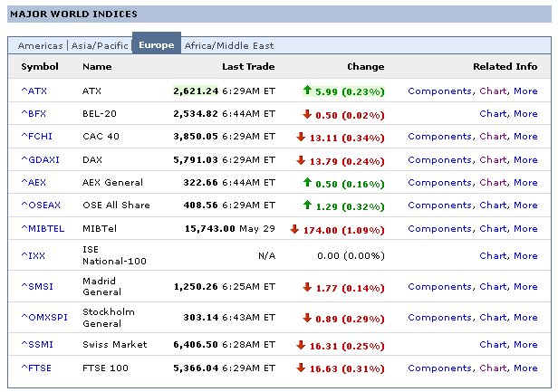The width and height of the screenshot is (558, 392).
Task: Click the green up arrow in OSE All Share row
Action: [307, 205]
